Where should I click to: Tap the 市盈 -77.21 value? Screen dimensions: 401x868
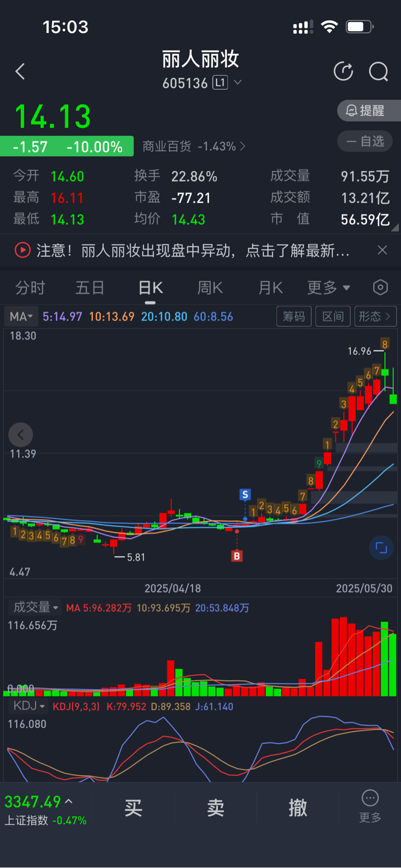(x=191, y=198)
